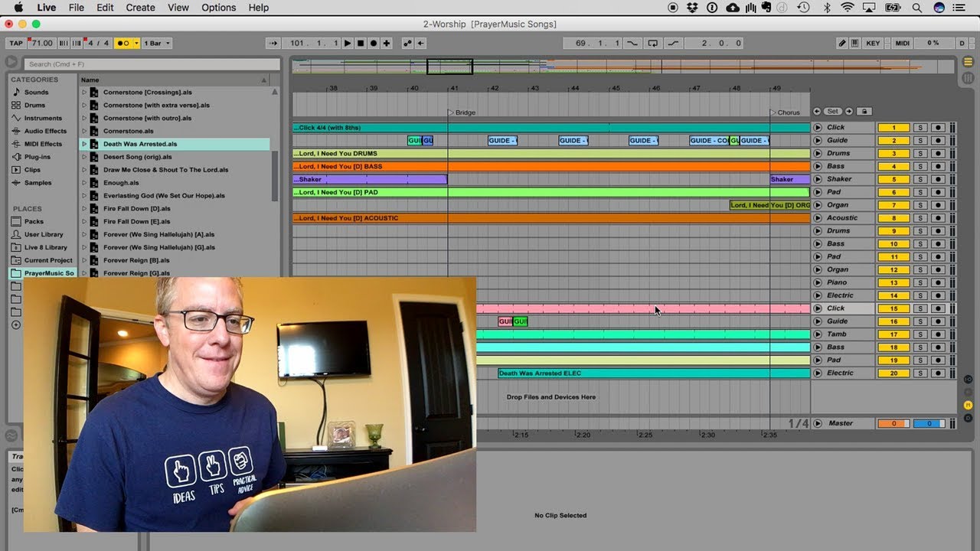Open Packs in Places
This screenshot has width=980, height=551.
[x=34, y=221]
